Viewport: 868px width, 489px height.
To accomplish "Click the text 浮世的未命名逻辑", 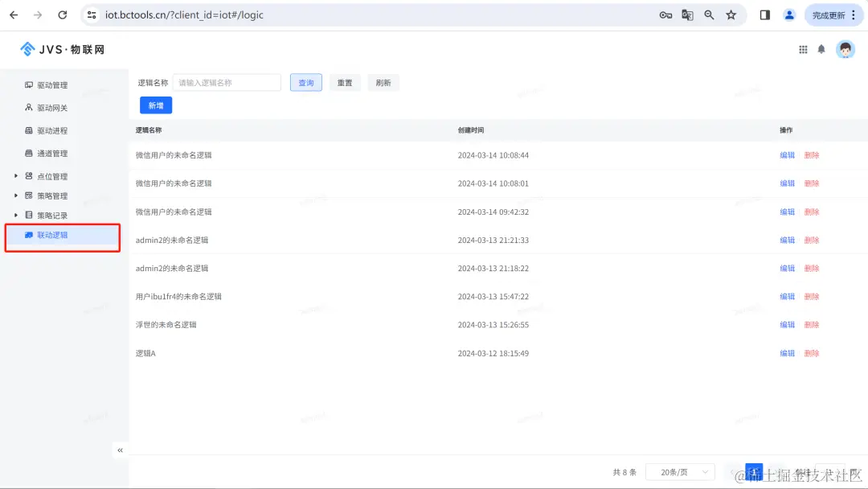I will (166, 324).
